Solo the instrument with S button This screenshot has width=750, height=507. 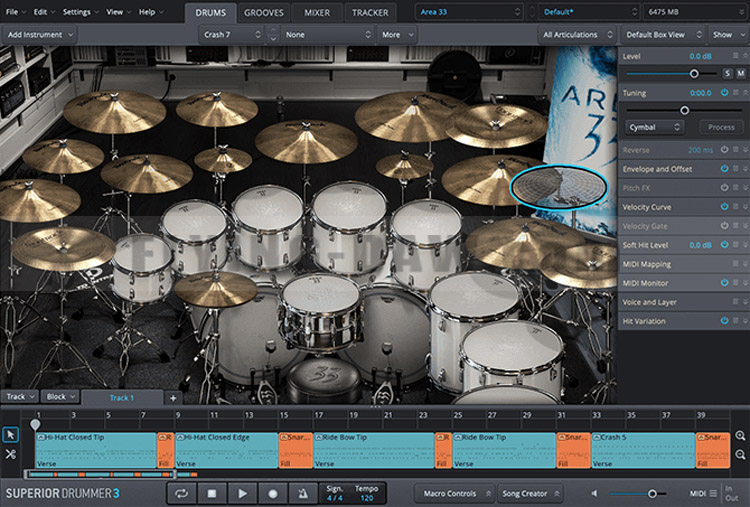click(727, 74)
